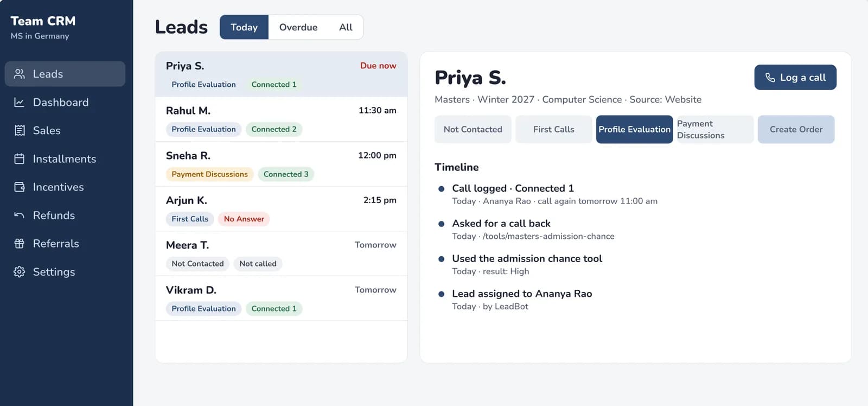This screenshot has width=868, height=406.
Task: Select the Today leads tab
Action: click(x=244, y=27)
